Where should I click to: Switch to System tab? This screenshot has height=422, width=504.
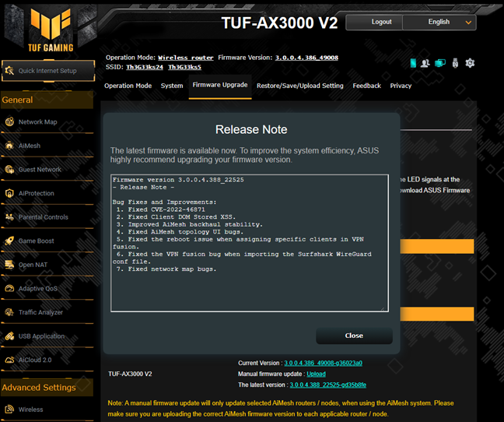point(172,86)
